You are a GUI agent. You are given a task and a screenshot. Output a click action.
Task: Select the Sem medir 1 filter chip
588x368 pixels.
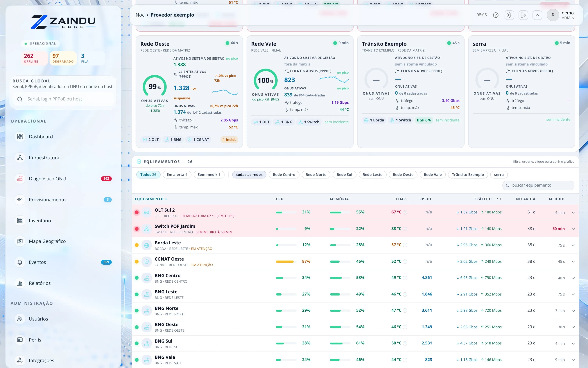209,174
